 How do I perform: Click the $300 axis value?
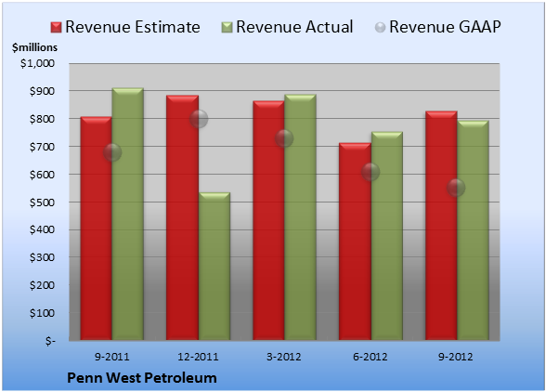42,257
